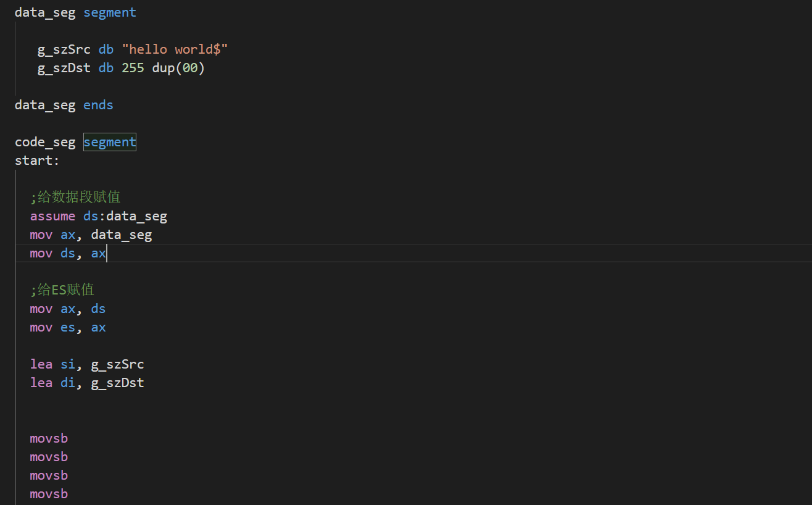Click the ';给ES赋值' comment line
The height and width of the screenshot is (505, 812).
coord(62,290)
